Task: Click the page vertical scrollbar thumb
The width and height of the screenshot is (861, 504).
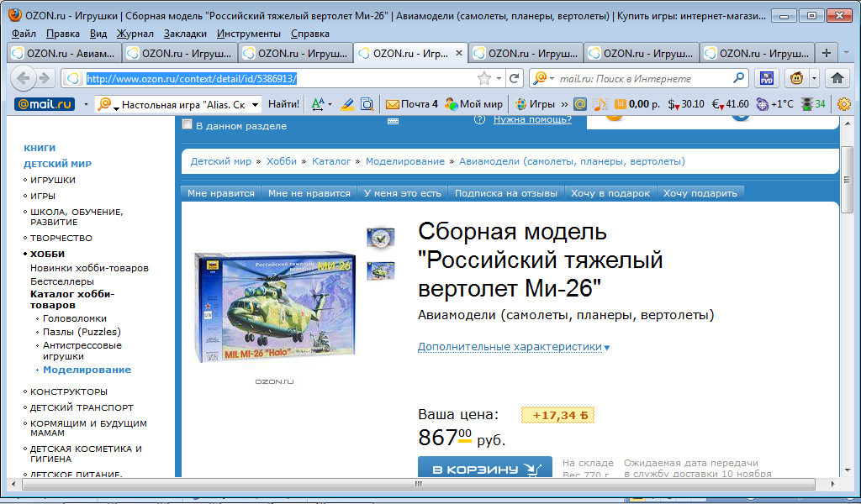Action: [848, 180]
